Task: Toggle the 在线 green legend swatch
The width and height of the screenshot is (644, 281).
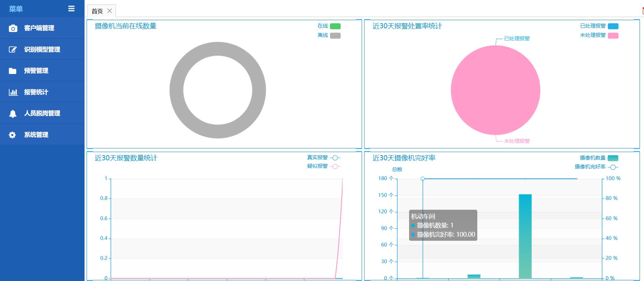Action: [x=335, y=26]
